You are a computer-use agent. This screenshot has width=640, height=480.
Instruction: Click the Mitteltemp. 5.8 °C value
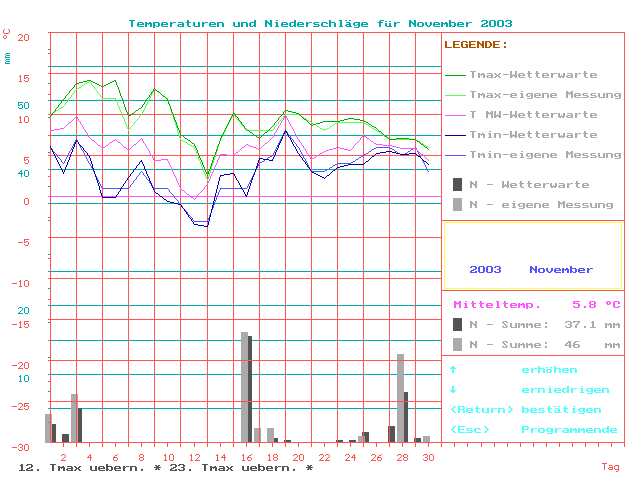(x=596, y=304)
